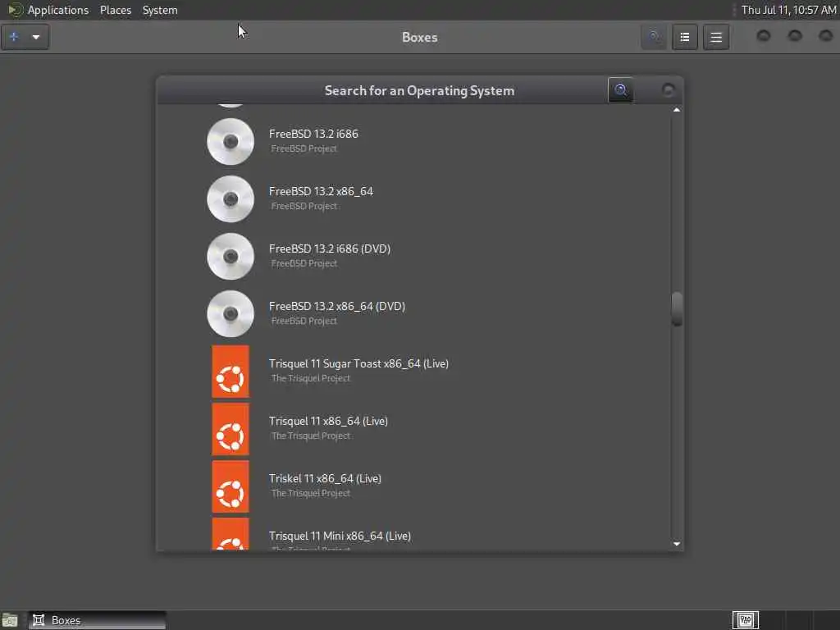Choose the Trisquel 11 x86_64 (Live) text
840x630 pixels.
tap(328, 421)
